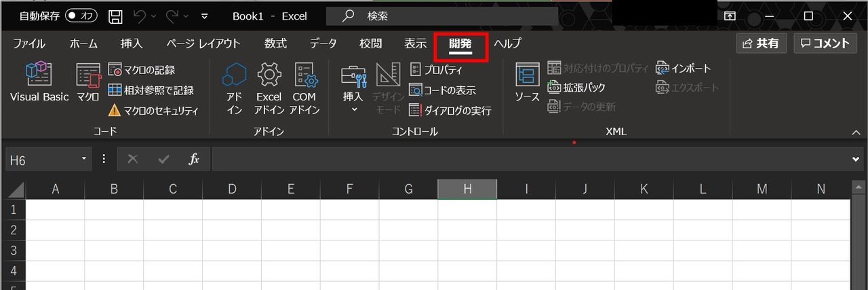Open the アドイン (Add-ins) button
The image size is (868, 290).
click(x=235, y=88)
